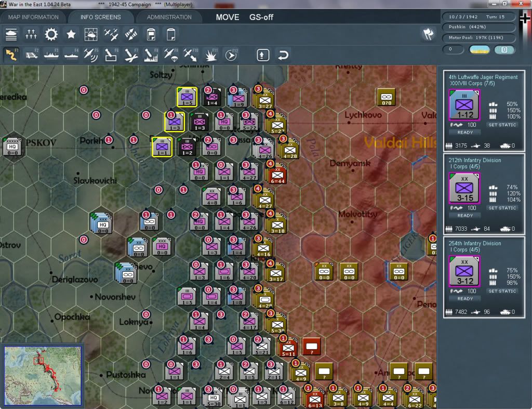The image size is (532, 409).
Task: Click I Corps link under 212th Infantry Division
Action: [465, 167]
